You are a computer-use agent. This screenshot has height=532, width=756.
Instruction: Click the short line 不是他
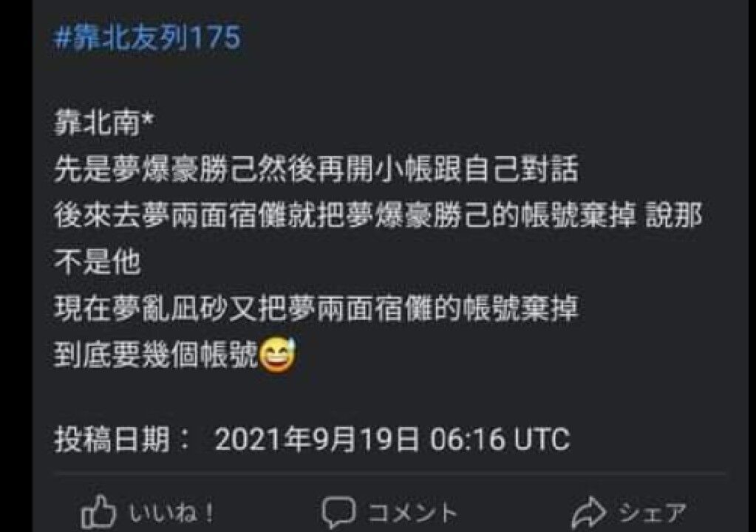(97, 262)
